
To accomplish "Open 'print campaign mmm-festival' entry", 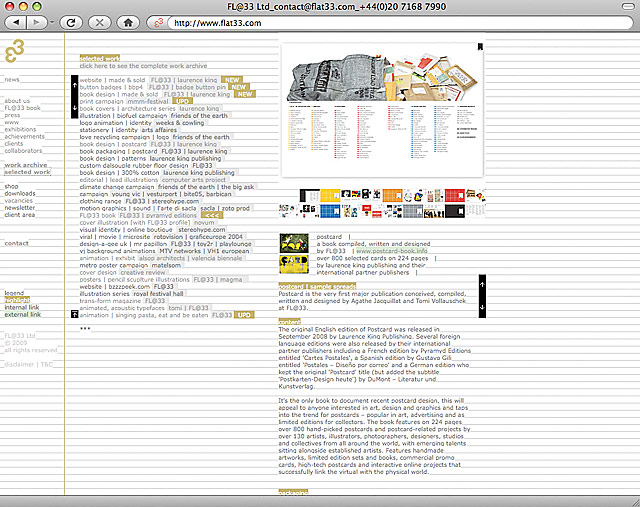I will coord(124,101).
